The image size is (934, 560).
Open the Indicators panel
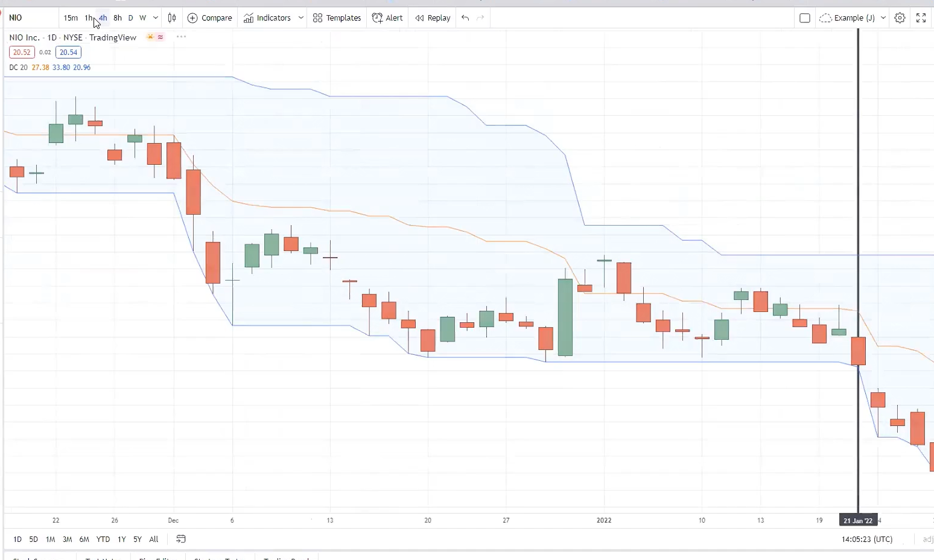tap(267, 18)
